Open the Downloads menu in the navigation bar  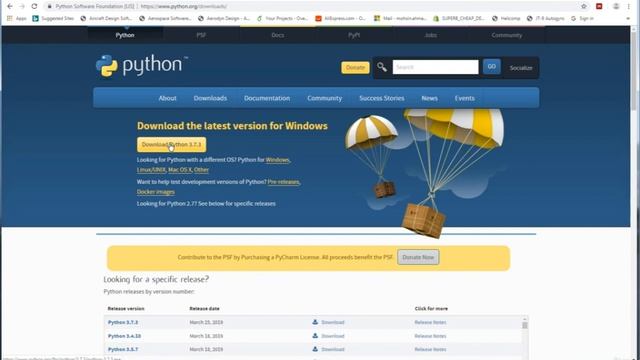(x=210, y=98)
